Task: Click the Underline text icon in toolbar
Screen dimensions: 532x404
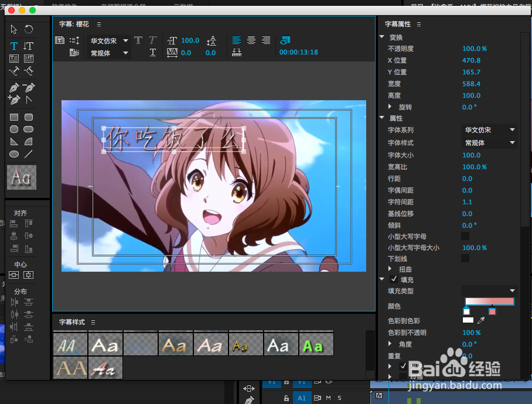Action: click(x=153, y=52)
